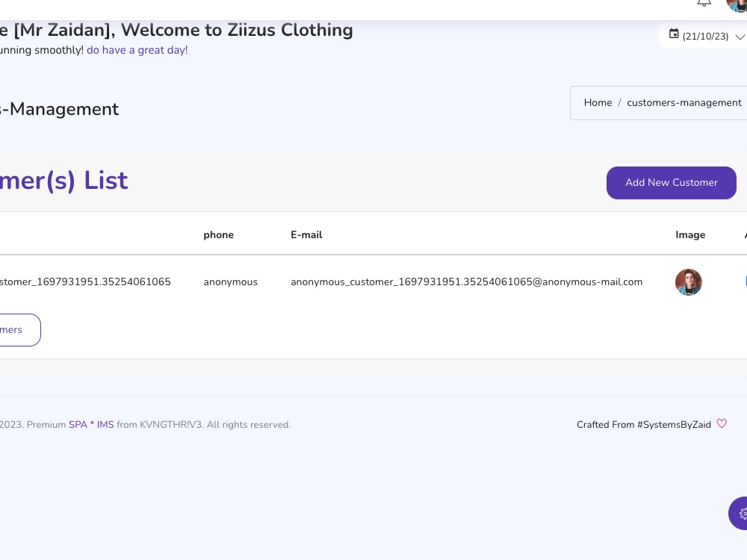The height and width of the screenshot is (560, 747).
Task: Click the outlined customers button below table
Action: (19, 329)
